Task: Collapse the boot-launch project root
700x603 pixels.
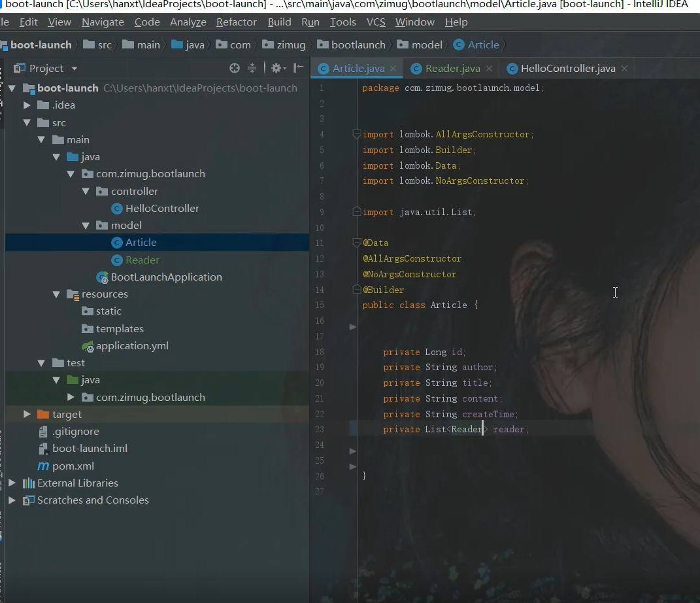Action: coord(12,88)
